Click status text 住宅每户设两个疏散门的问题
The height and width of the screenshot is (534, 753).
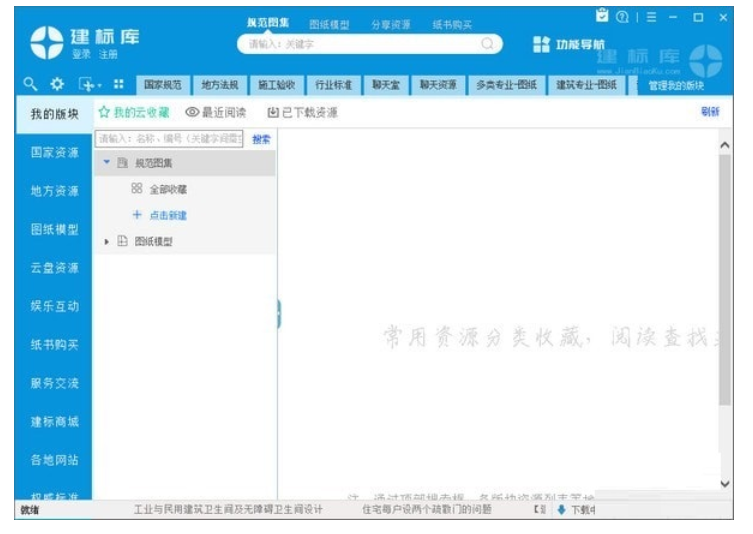point(426,510)
